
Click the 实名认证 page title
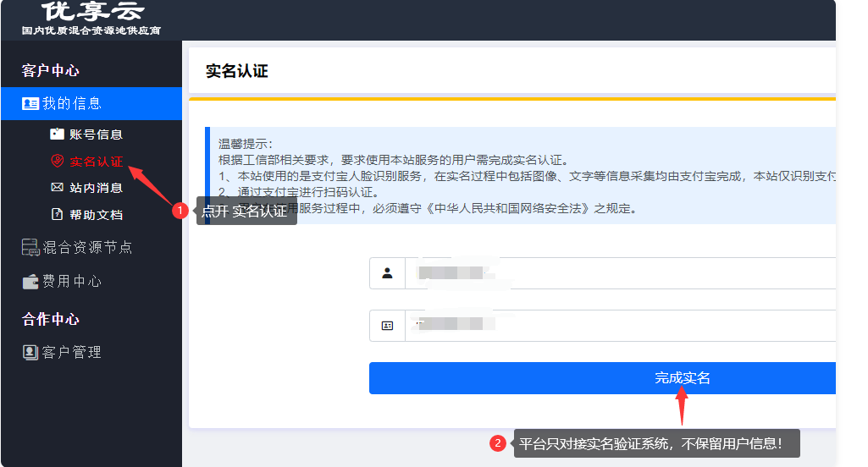click(237, 72)
